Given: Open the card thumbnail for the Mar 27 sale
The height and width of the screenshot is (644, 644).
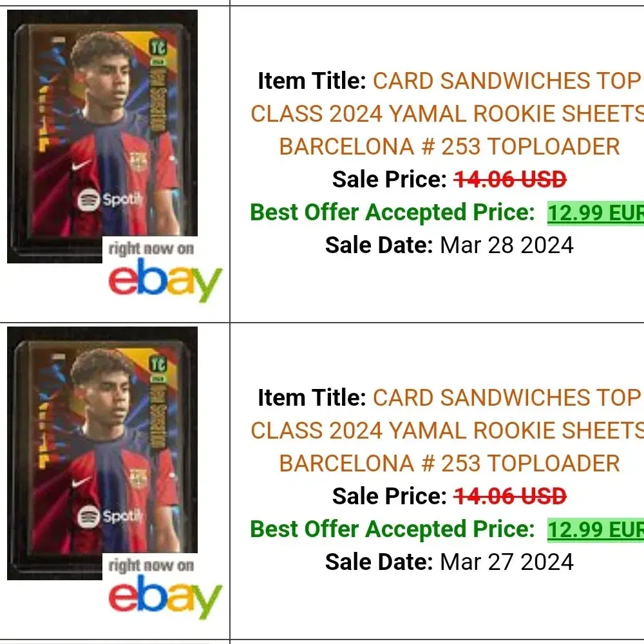Looking at the screenshot, I should coord(102,453).
